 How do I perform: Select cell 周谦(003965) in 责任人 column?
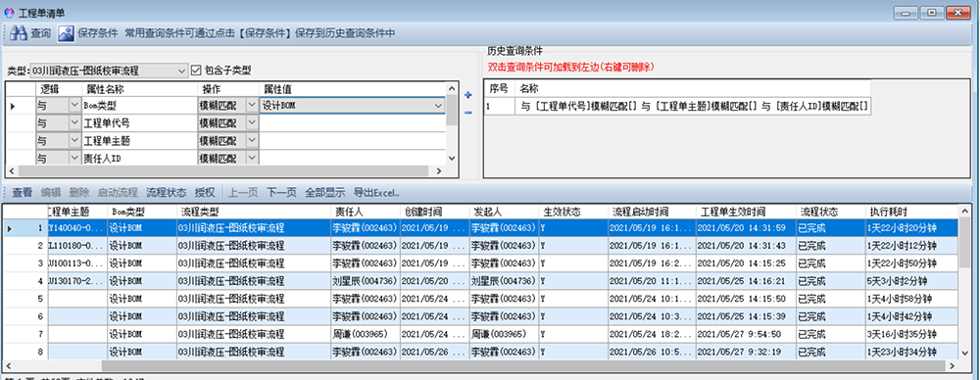coord(366,334)
